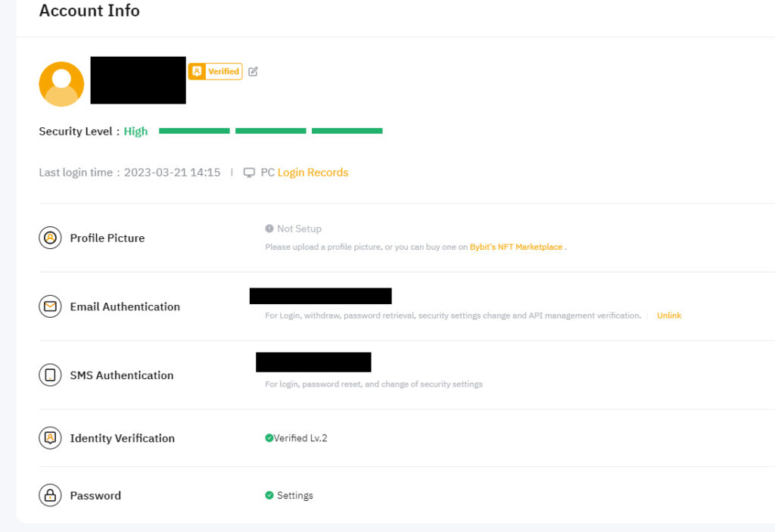Open Login Records link
The height and width of the screenshot is (532, 775).
point(313,173)
